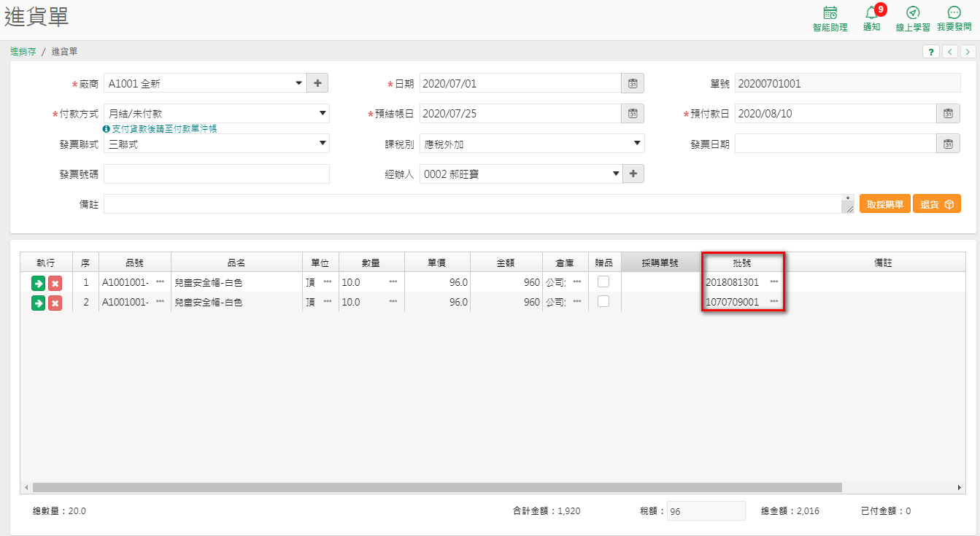Click the help question mark button
980x536 pixels.
tap(931, 51)
